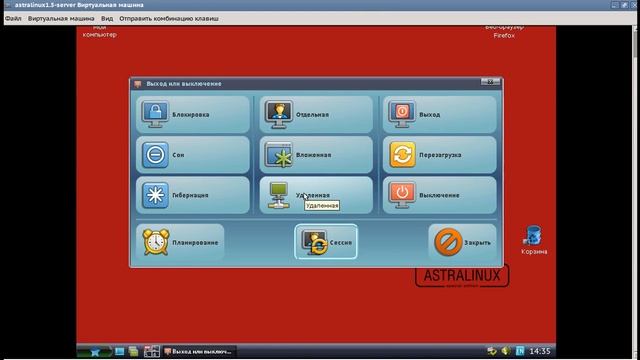Choose Перезагрузка reboot
This screenshot has height=360, width=640.
pyautogui.click(x=440, y=155)
